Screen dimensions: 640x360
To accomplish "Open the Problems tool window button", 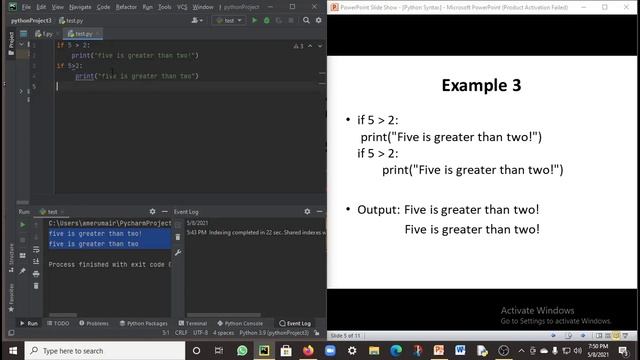I will pyautogui.click(x=94, y=323).
